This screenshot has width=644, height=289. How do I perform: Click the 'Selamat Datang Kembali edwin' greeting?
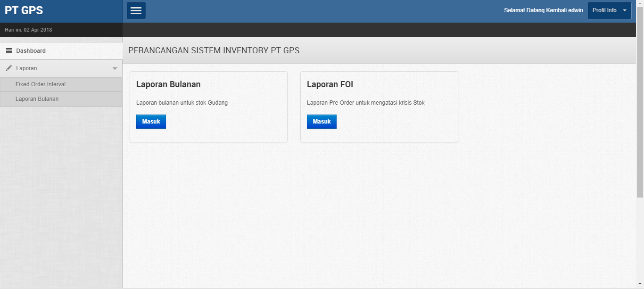click(x=543, y=10)
